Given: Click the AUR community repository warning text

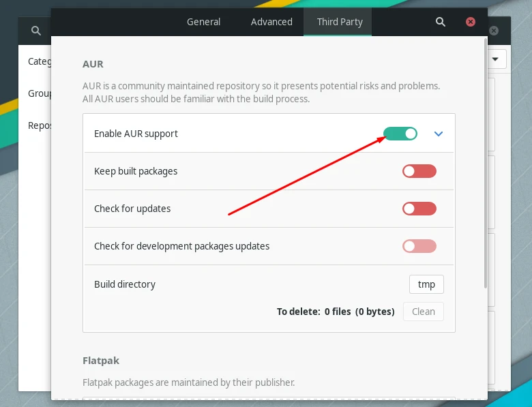Looking at the screenshot, I should click(x=261, y=92).
